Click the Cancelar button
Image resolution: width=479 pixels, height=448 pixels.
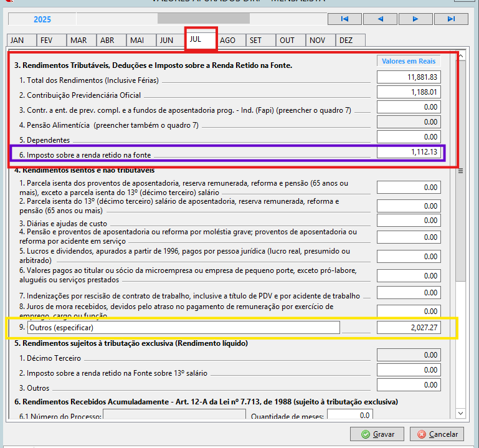tap(437, 434)
